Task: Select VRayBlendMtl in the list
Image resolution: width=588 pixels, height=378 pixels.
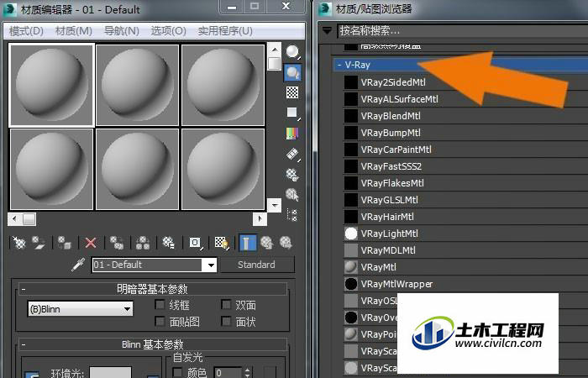Action: (x=465, y=116)
